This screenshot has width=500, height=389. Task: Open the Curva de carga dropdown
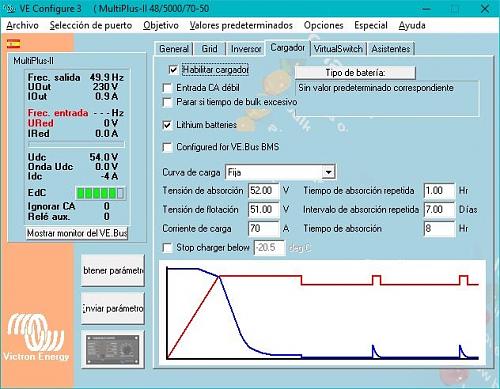tap(328, 172)
